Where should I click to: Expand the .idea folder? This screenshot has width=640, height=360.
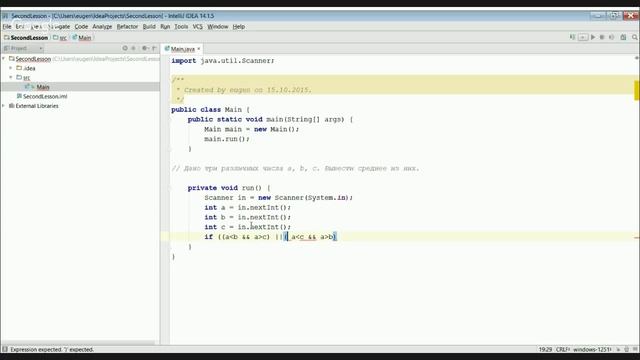[x=11, y=68]
